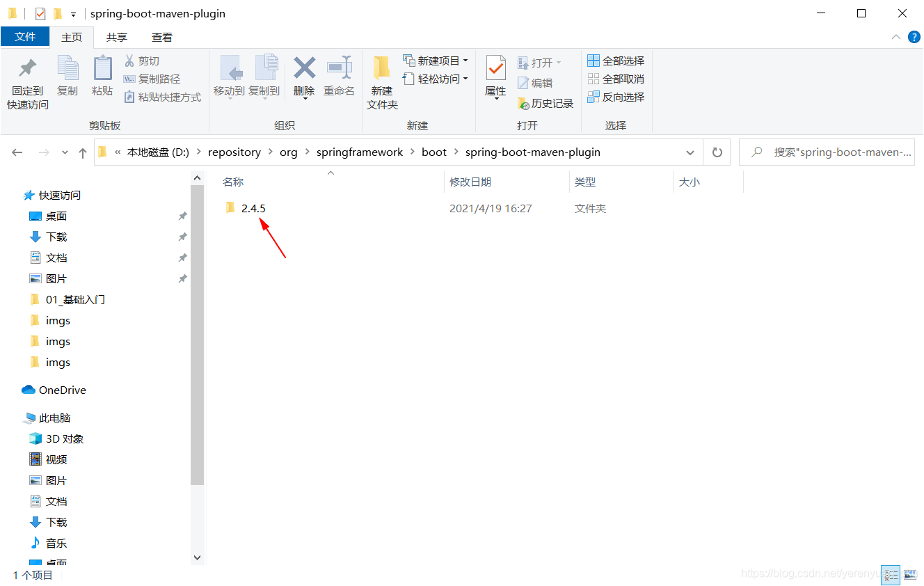
Task: Select Music (音乐) under This PC
Action: pos(48,544)
